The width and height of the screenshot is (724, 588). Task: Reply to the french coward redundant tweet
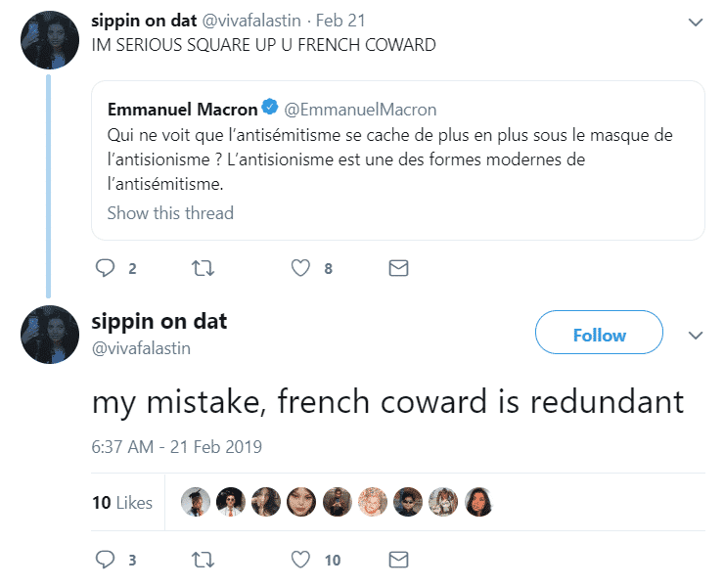click(105, 560)
